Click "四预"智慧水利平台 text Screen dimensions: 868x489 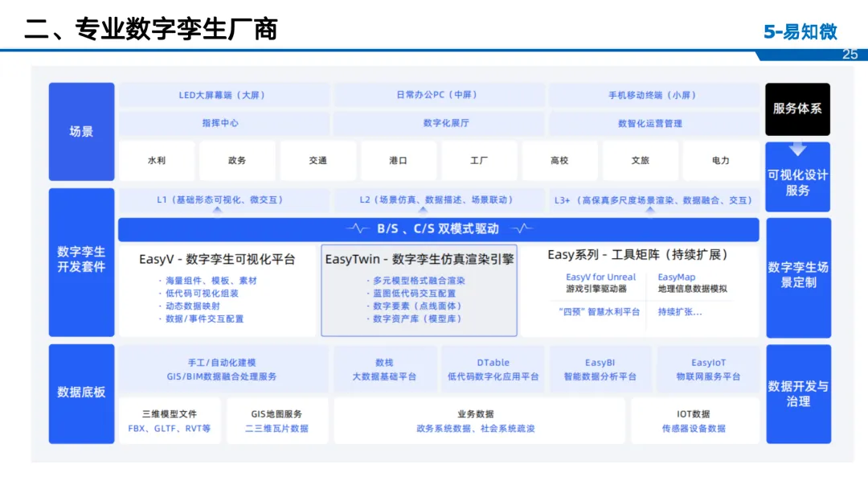[x=599, y=312]
